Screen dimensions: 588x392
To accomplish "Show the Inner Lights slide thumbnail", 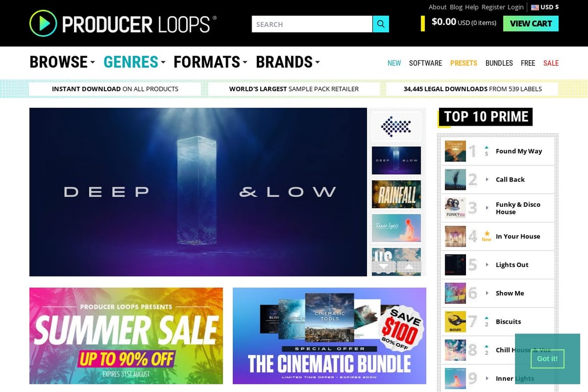I will (x=396, y=228).
